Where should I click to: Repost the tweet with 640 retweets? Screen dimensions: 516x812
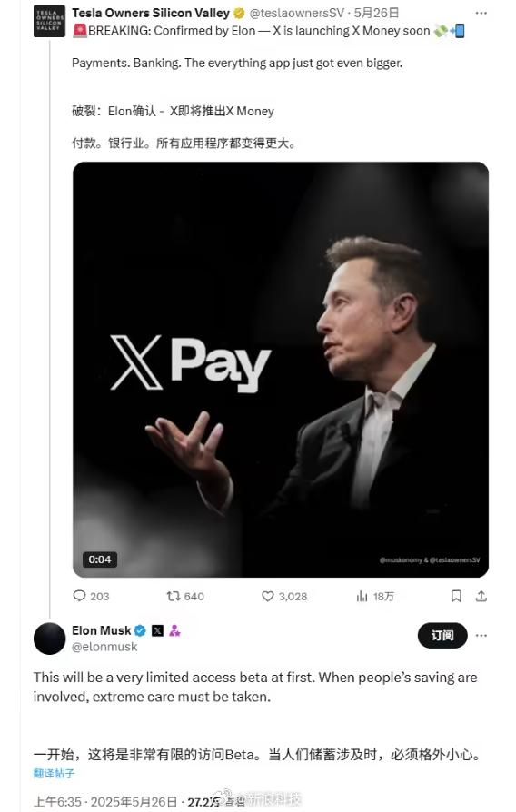[x=173, y=596]
